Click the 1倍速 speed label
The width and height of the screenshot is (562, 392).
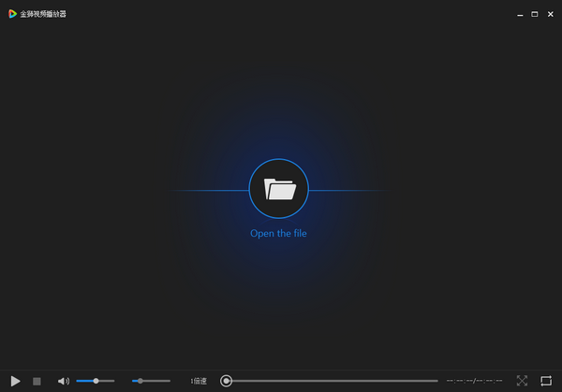[x=199, y=381]
